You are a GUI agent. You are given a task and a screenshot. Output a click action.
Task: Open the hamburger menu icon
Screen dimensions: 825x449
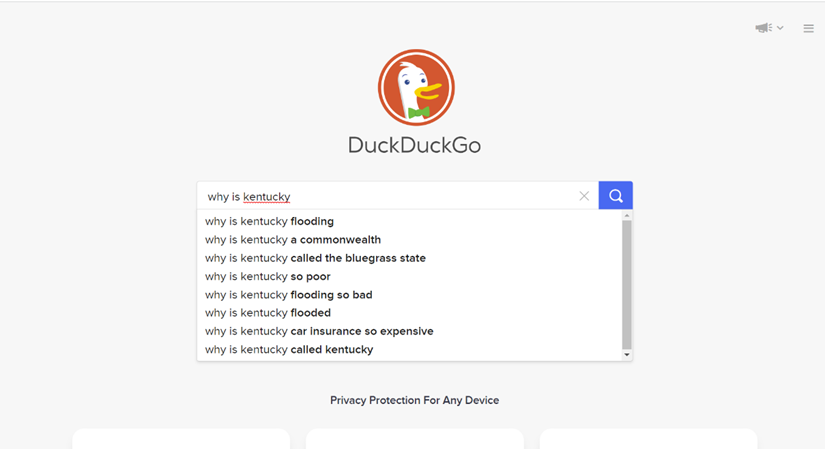[x=808, y=28]
